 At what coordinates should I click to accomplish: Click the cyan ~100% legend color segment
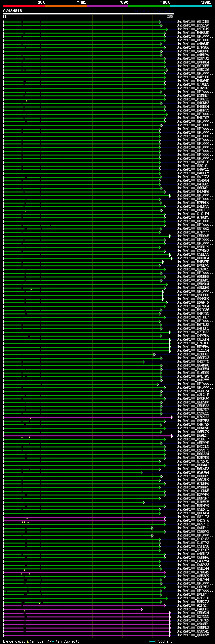coord(191,6)
